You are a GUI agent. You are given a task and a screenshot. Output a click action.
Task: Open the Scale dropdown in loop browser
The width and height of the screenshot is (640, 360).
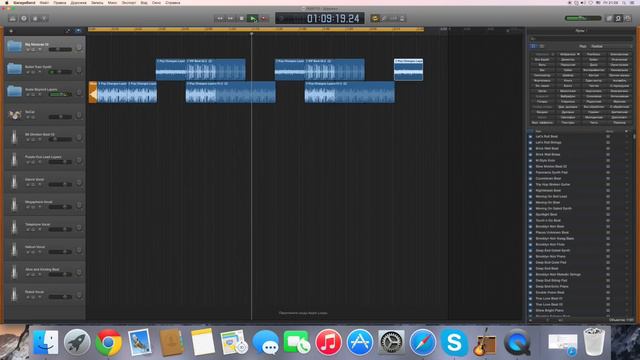point(610,46)
